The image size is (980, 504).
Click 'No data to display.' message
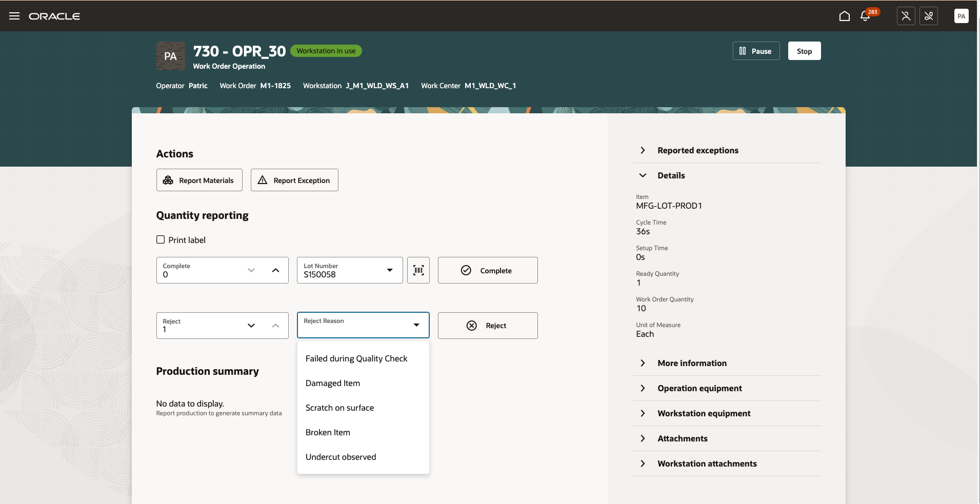point(190,404)
